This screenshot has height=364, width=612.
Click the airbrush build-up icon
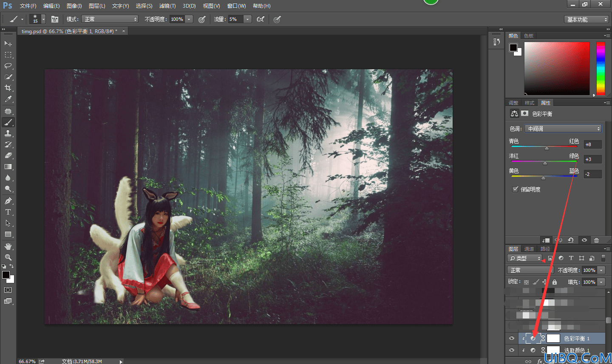pos(261,19)
